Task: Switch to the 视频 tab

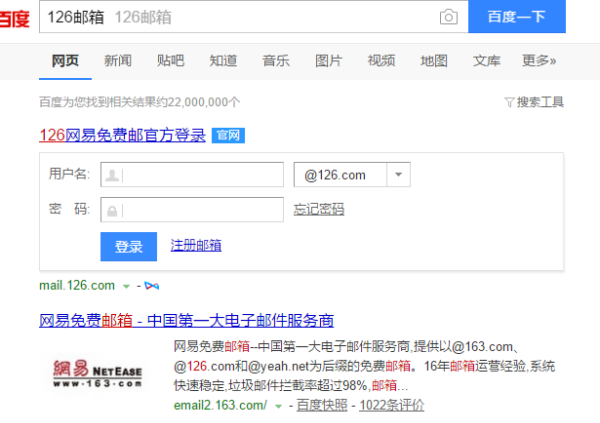Action: click(x=382, y=60)
